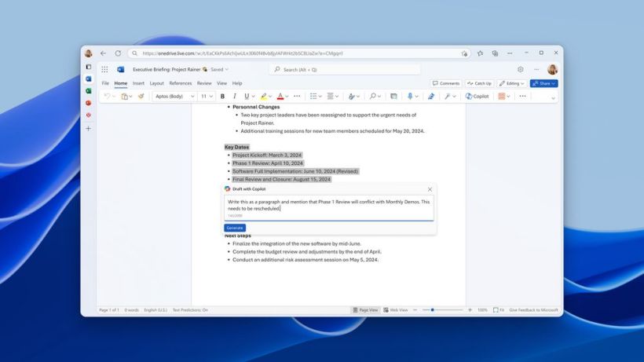Click inside the Draft with Copilot prompt box
This screenshot has width=644, height=362.
pyautogui.click(x=328, y=208)
